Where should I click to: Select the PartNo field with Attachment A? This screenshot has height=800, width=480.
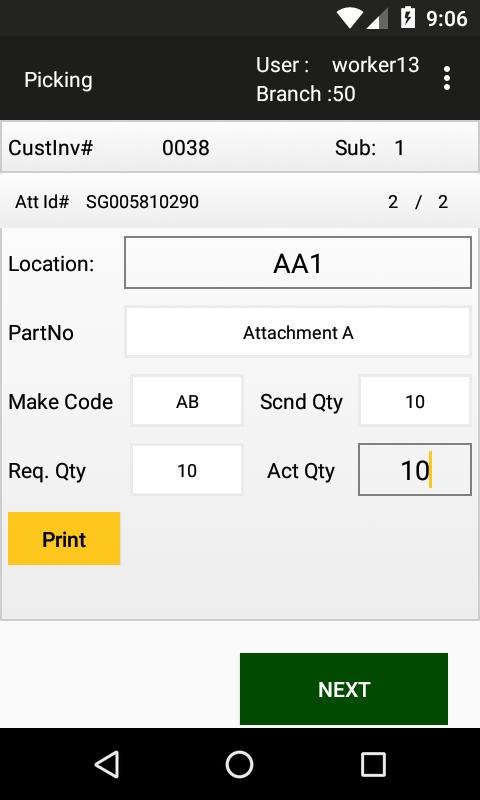pyautogui.click(x=298, y=332)
